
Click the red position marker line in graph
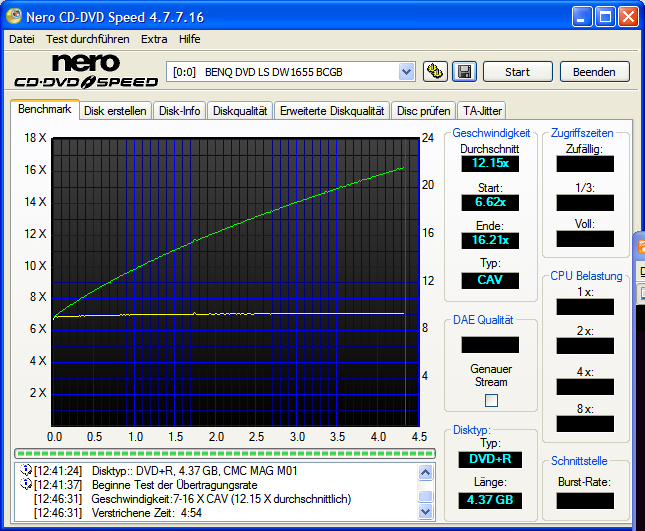coord(406,282)
